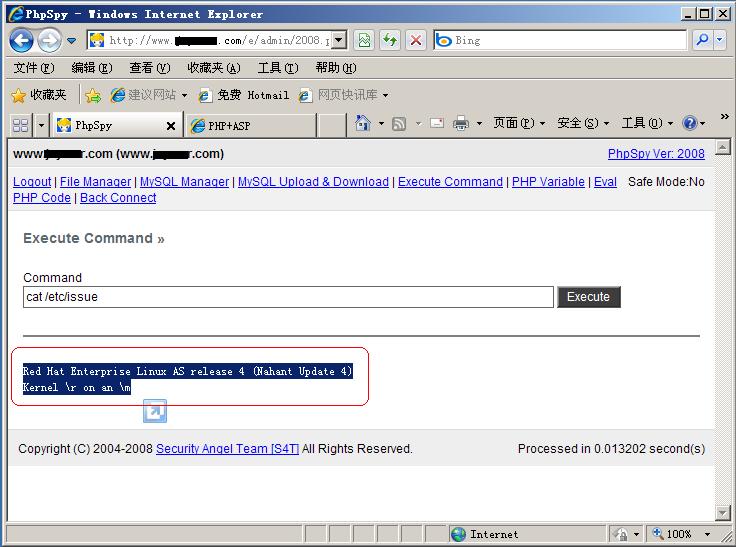
Task: Select the PhpSpy browser tab
Action: (111, 125)
